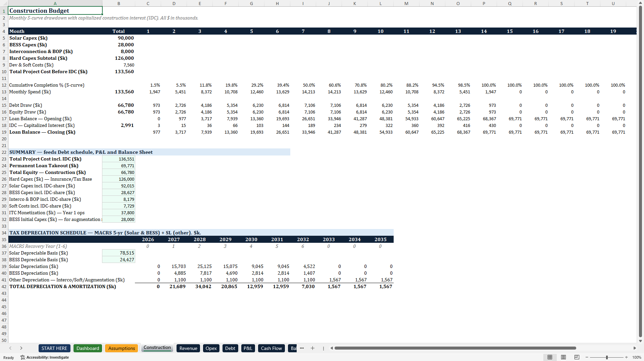This screenshot has height=361, width=644.
Task: Select the Solar Depreciable Basis 78,515 cell
Action: click(118, 253)
